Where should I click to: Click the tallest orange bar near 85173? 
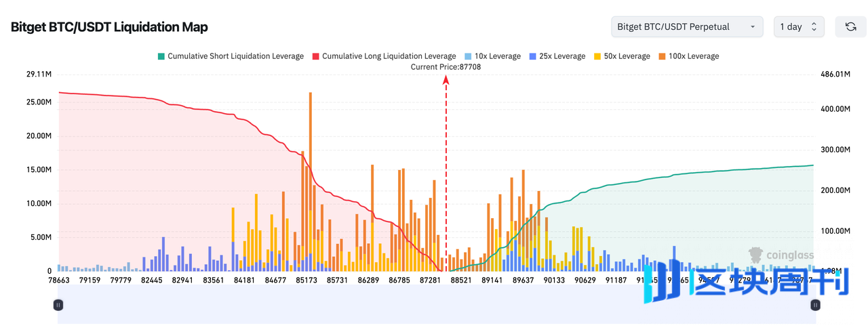pyautogui.click(x=310, y=135)
